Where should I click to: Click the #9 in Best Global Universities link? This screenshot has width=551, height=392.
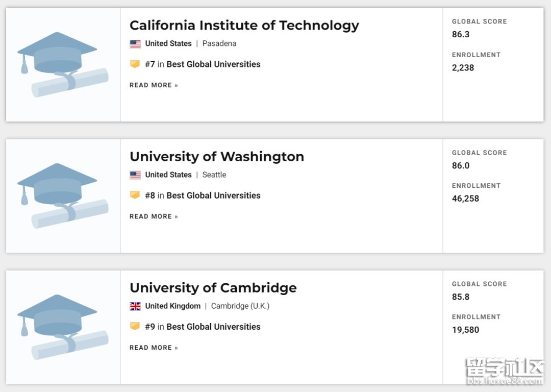click(203, 327)
